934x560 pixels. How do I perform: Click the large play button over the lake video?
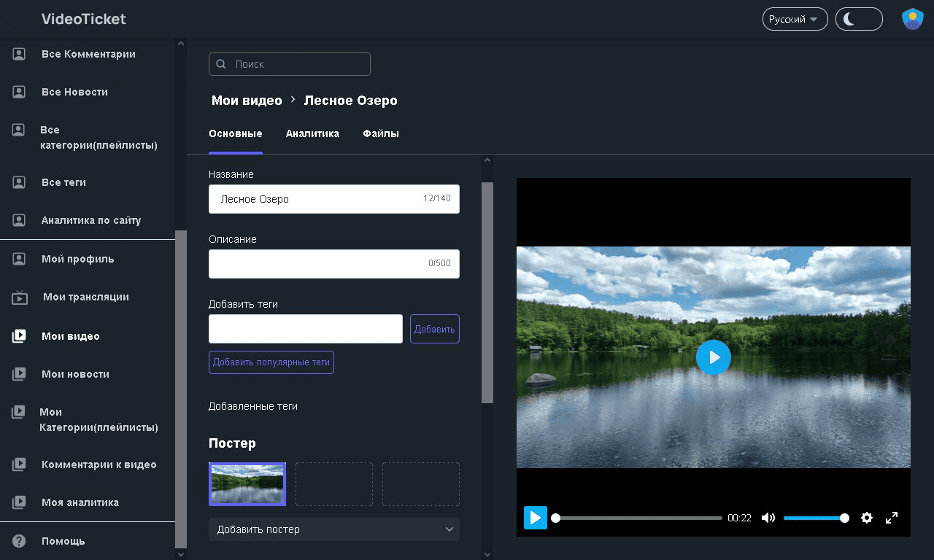[x=713, y=357]
